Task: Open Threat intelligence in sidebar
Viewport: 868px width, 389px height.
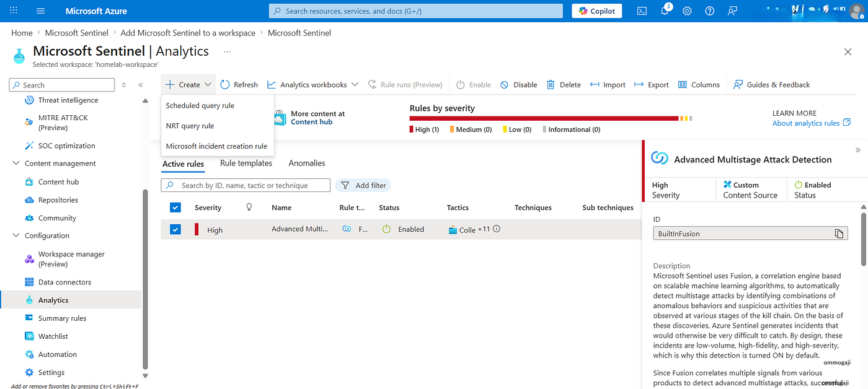Action: (x=68, y=100)
